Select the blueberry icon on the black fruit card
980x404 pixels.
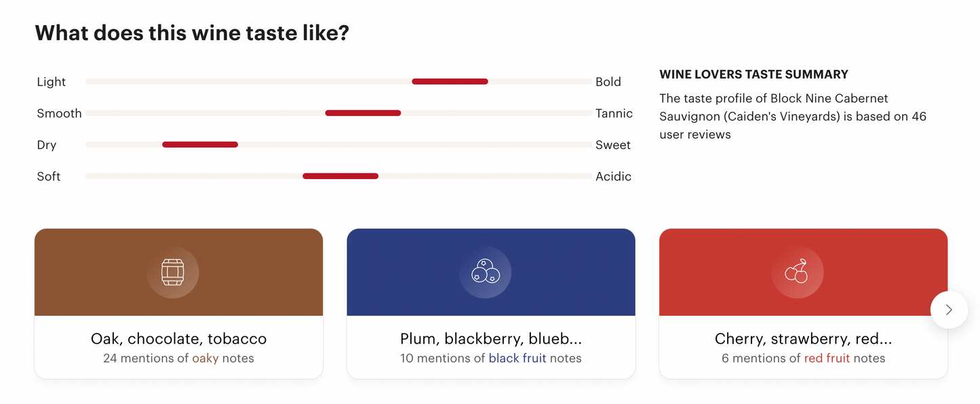pos(486,272)
